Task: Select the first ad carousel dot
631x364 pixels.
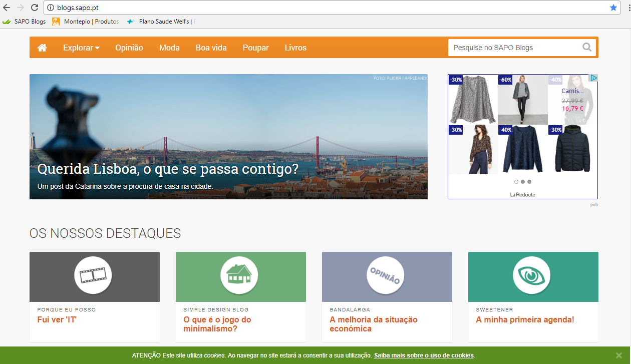Action: click(x=515, y=182)
